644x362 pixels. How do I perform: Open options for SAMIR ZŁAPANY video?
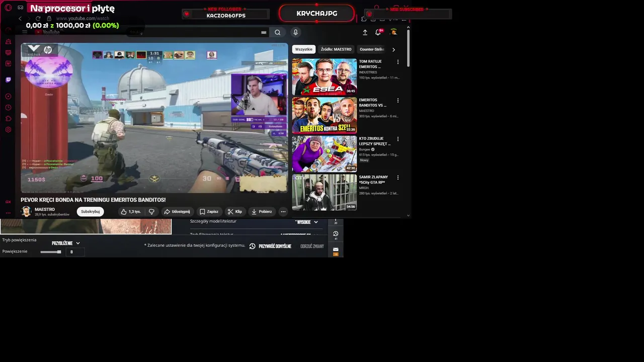pos(398,177)
